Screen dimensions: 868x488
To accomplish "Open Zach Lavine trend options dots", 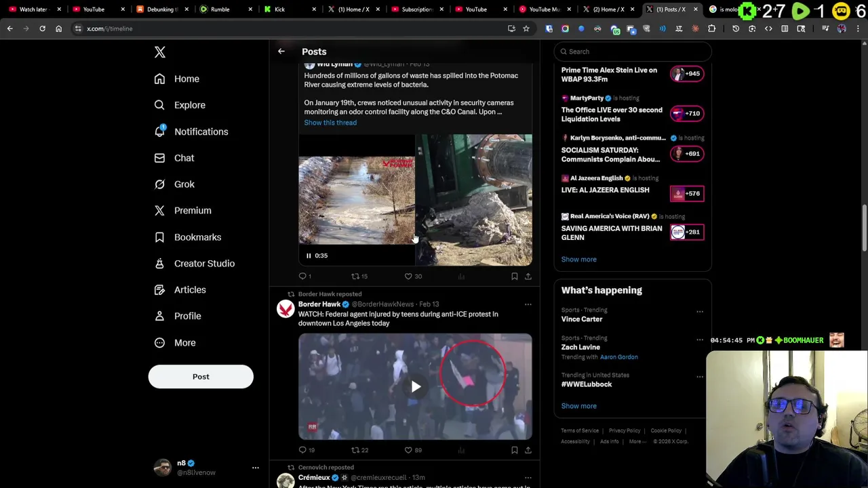I will point(700,340).
